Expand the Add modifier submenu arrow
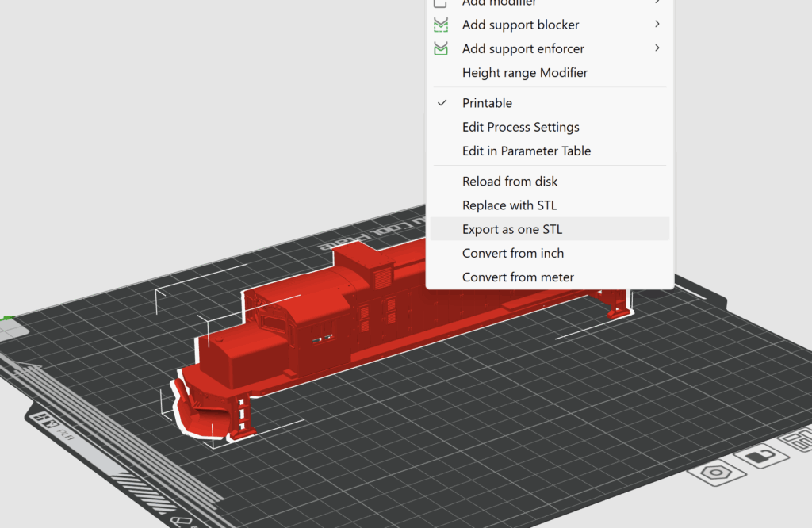 (657, 3)
